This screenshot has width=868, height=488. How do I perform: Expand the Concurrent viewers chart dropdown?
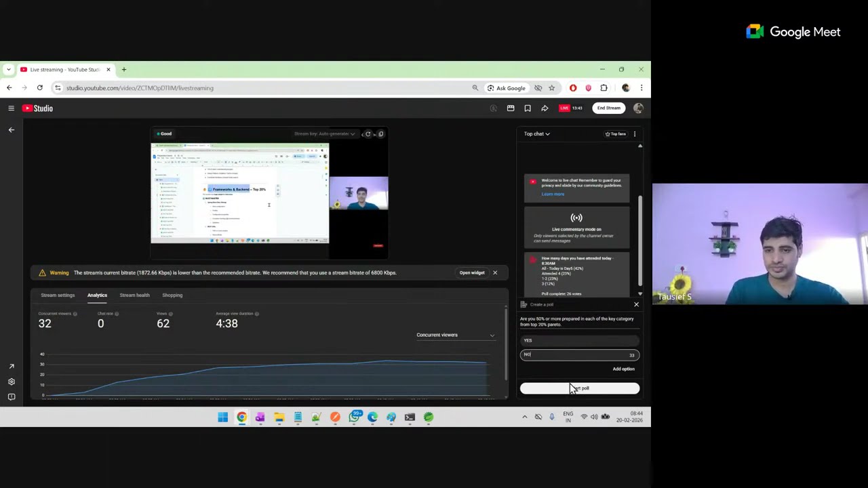click(455, 335)
